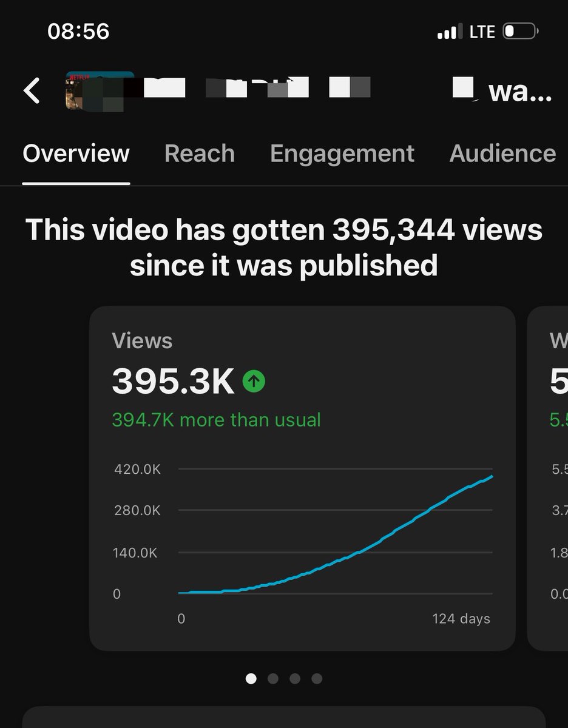This screenshot has width=568, height=728.
Task: Select the second carousel page dot
Action: click(x=273, y=678)
